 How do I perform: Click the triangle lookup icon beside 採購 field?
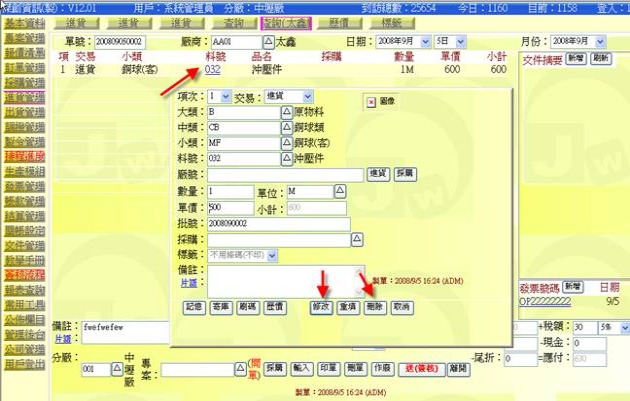point(358,239)
